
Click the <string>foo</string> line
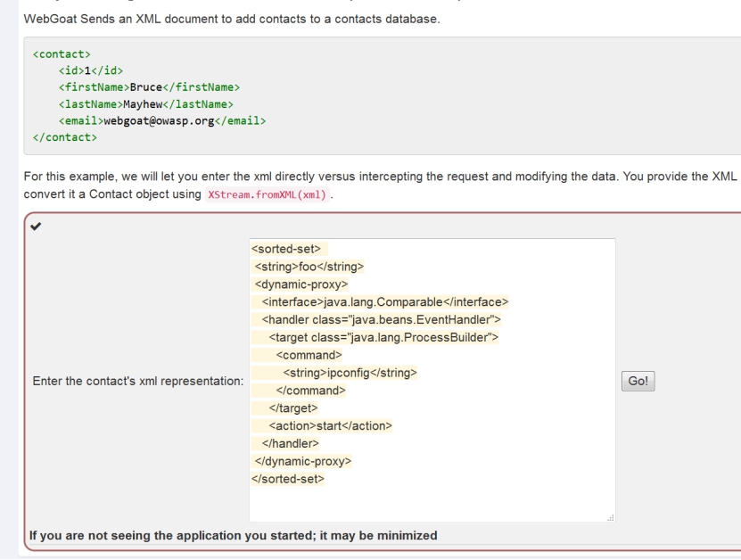(x=309, y=267)
